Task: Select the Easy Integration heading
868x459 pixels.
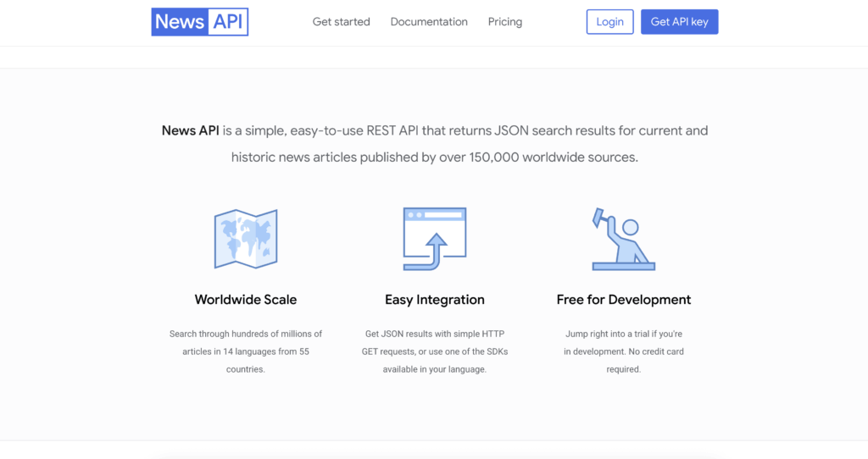Action: point(435,299)
